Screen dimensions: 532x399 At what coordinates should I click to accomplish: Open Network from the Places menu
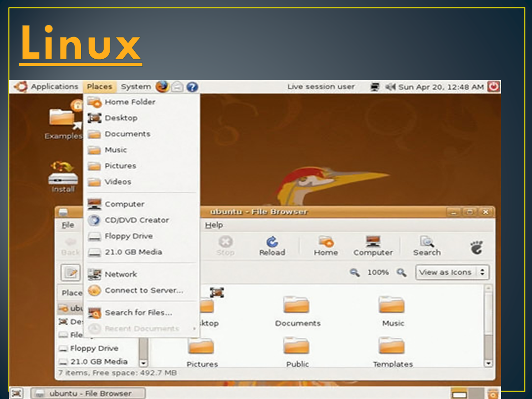(x=141, y=274)
